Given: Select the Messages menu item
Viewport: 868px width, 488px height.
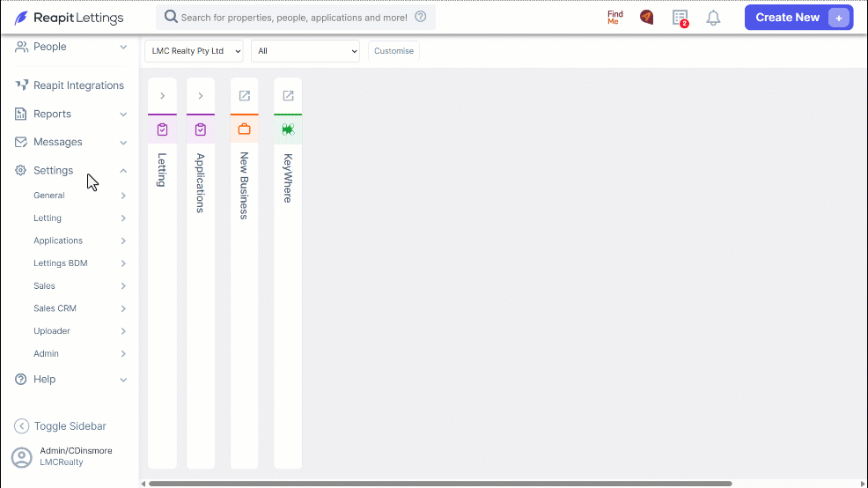Looking at the screenshot, I should click(x=57, y=142).
